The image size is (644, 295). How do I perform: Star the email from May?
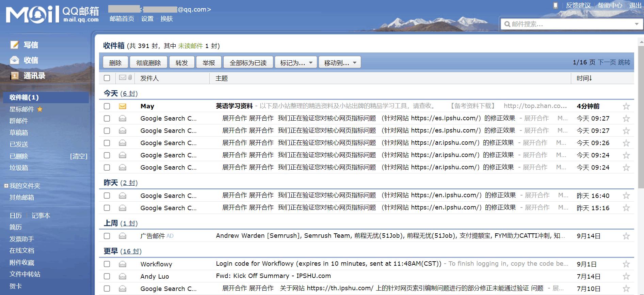tap(626, 106)
